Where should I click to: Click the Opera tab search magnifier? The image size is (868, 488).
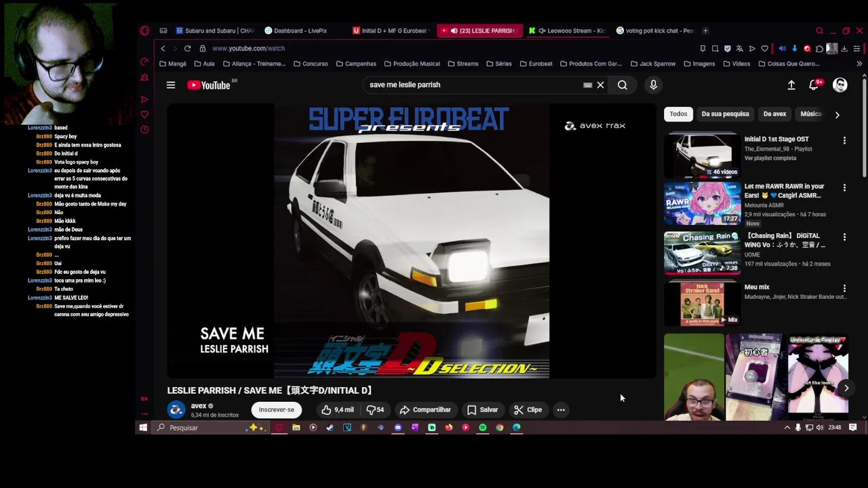pyautogui.click(x=819, y=30)
